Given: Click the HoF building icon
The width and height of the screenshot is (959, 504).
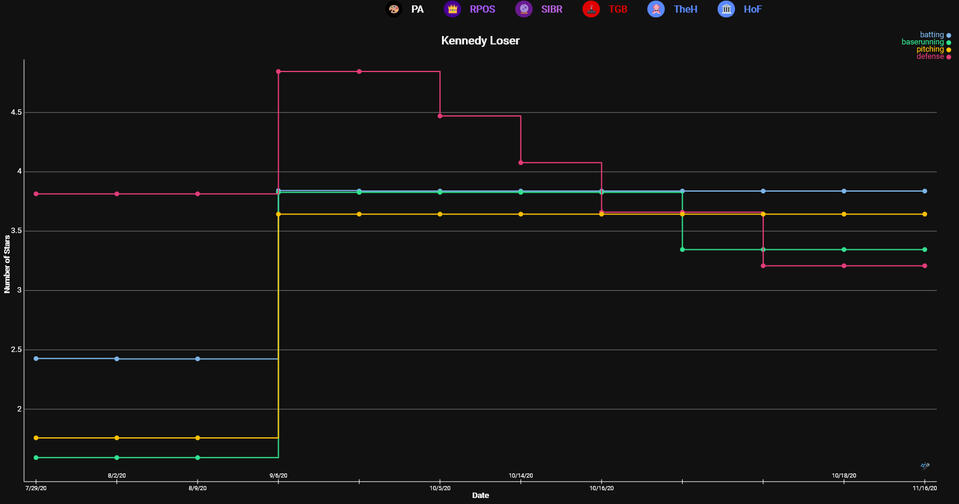Looking at the screenshot, I should pos(726,9).
